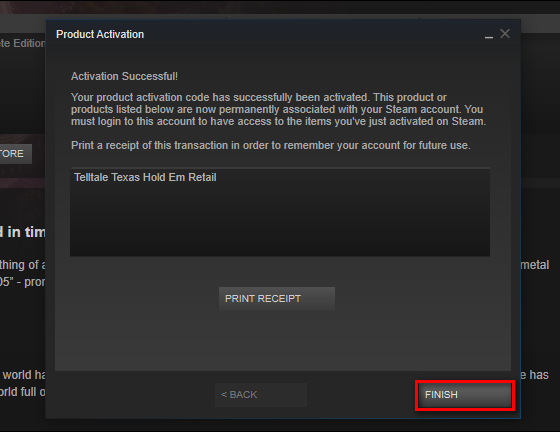Click empty area of activated products list

click(280, 221)
